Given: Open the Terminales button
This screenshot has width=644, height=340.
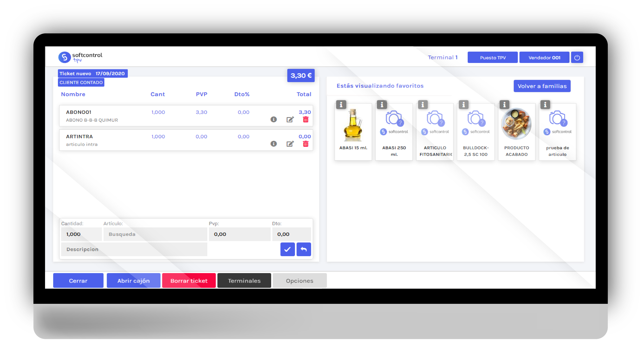Looking at the screenshot, I should click(244, 280).
